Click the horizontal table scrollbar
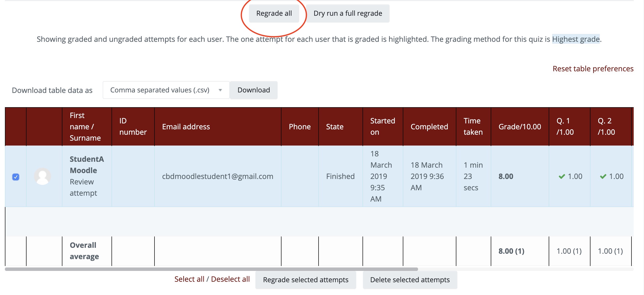This screenshot has width=644, height=295. (211, 269)
